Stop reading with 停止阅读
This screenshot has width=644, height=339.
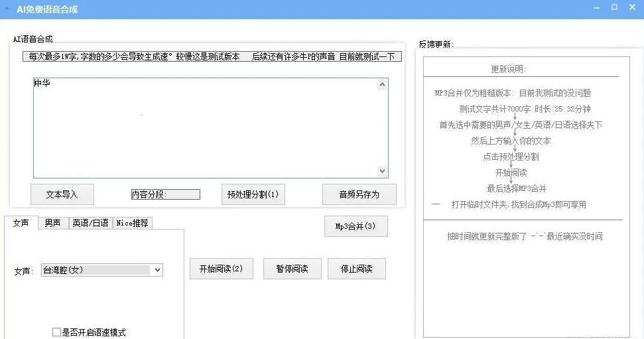[x=356, y=269]
